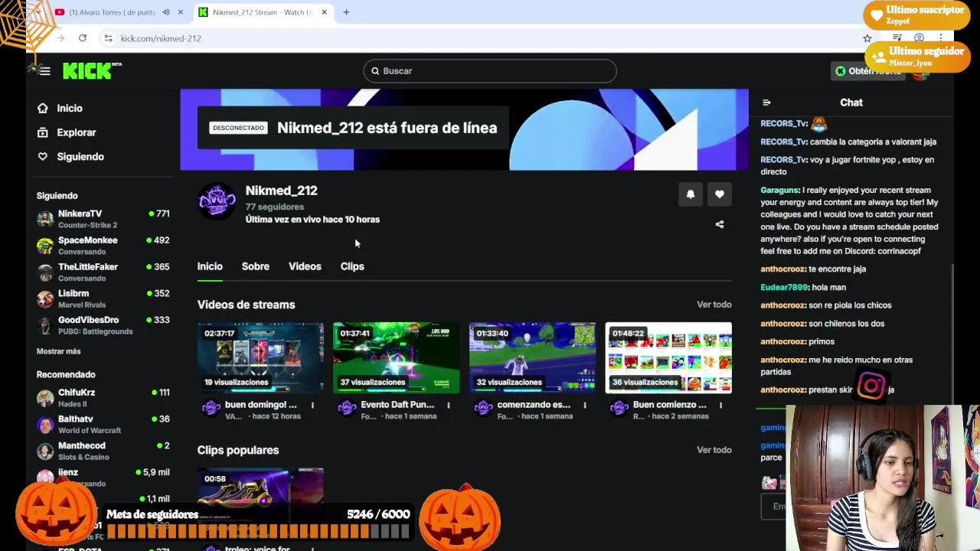
Task: Collapse the chat panel arrow icon
Action: pos(766,103)
